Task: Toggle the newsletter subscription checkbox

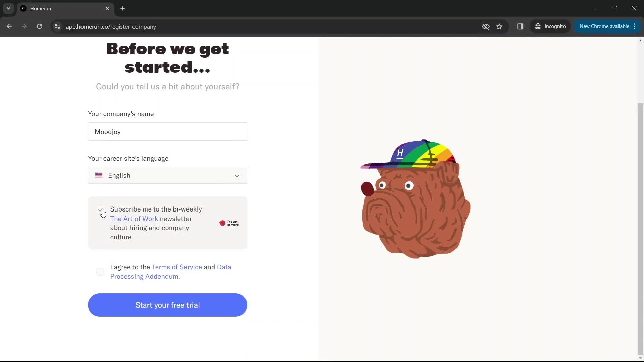Action: point(100,210)
